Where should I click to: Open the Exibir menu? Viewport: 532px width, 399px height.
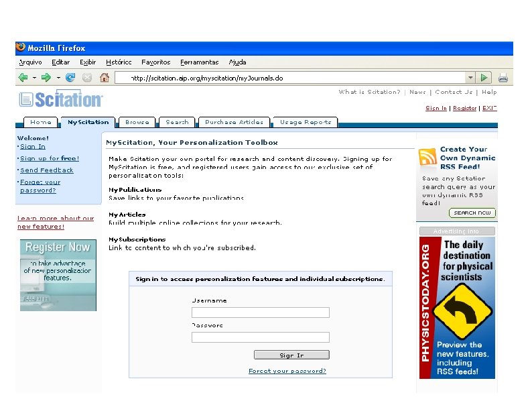click(x=88, y=62)
